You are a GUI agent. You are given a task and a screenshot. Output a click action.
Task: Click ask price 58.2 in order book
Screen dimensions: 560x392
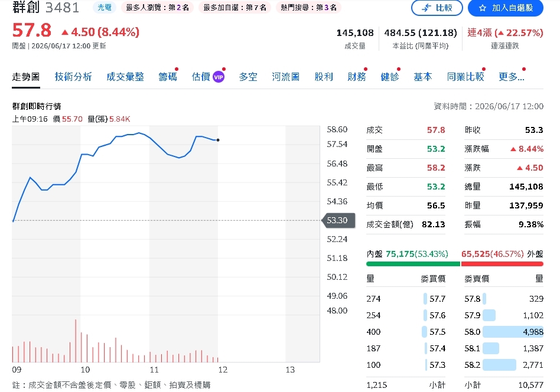tap(472, 365)
